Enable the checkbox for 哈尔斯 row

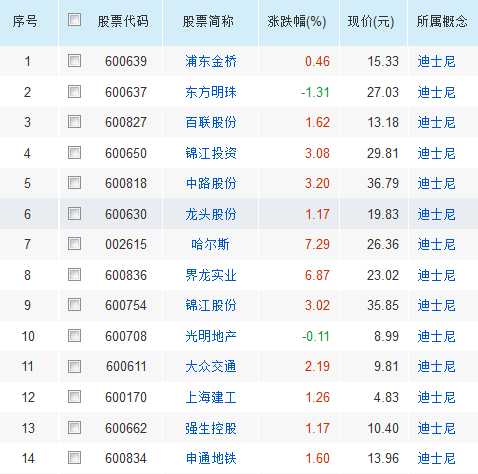pyautogui.click(x=74, y=244)
